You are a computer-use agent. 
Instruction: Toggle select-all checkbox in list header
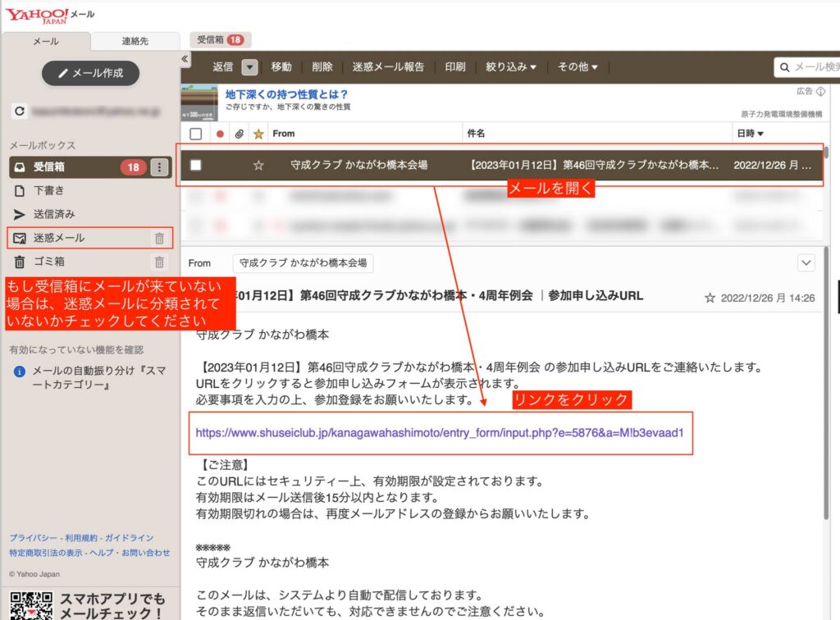tap(195, 134)
